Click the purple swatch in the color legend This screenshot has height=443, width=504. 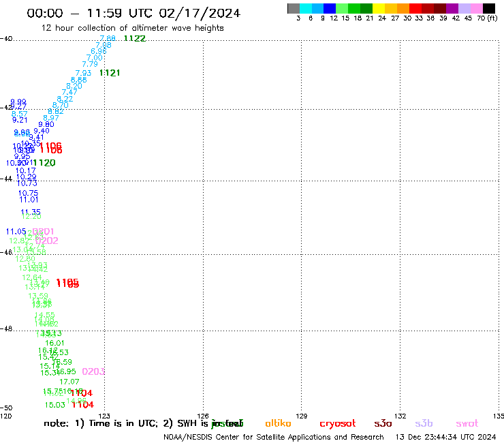pos(452,8)
